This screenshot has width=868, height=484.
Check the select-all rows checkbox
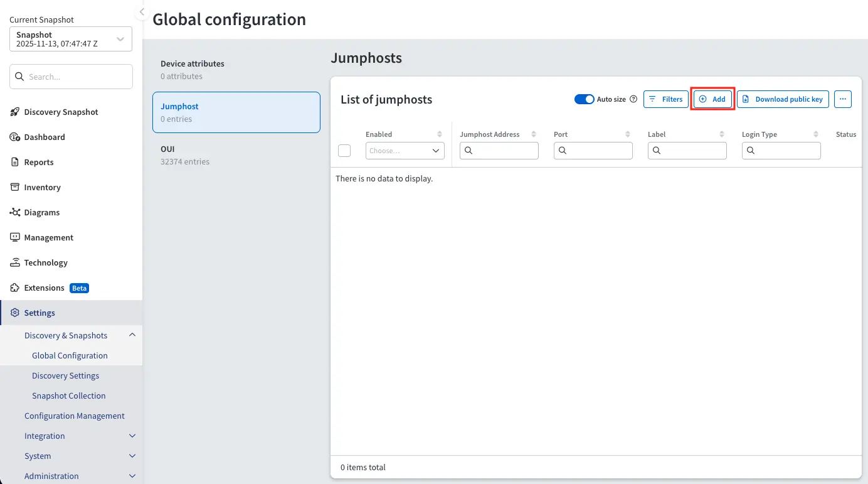344,151
